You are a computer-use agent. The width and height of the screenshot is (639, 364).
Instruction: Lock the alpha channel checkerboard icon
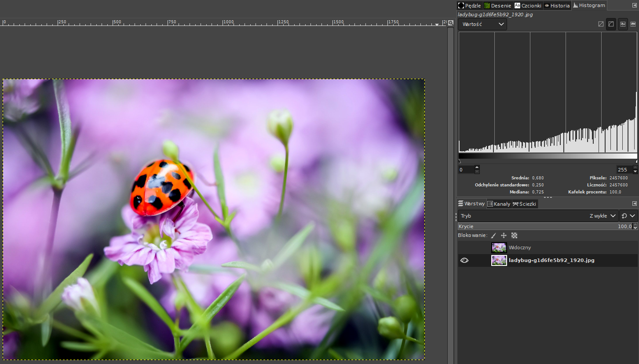pyautogui.click(x=515, y=236)
